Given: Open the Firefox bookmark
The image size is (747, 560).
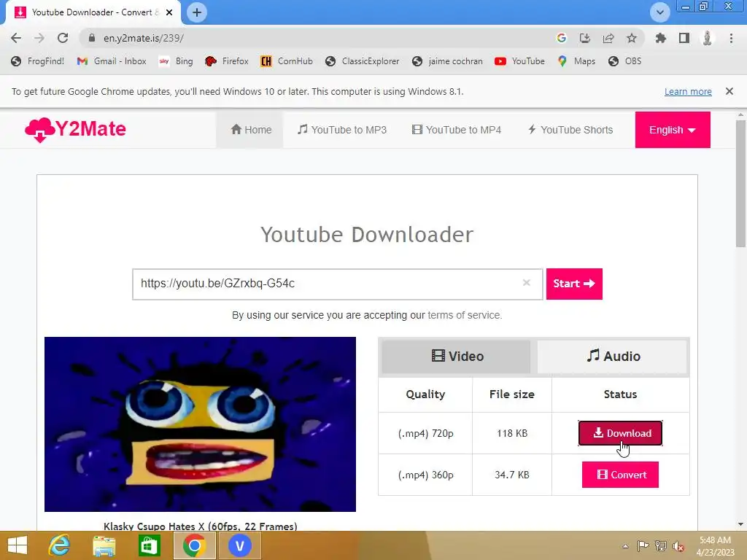Looking at the screenshot, I should [x=227, y=61].
